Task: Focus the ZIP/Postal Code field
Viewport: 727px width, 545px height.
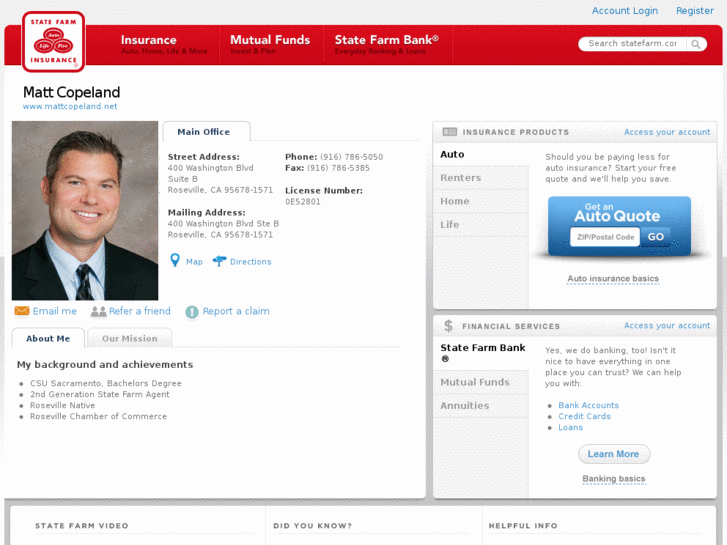Action: pos(605,237)
